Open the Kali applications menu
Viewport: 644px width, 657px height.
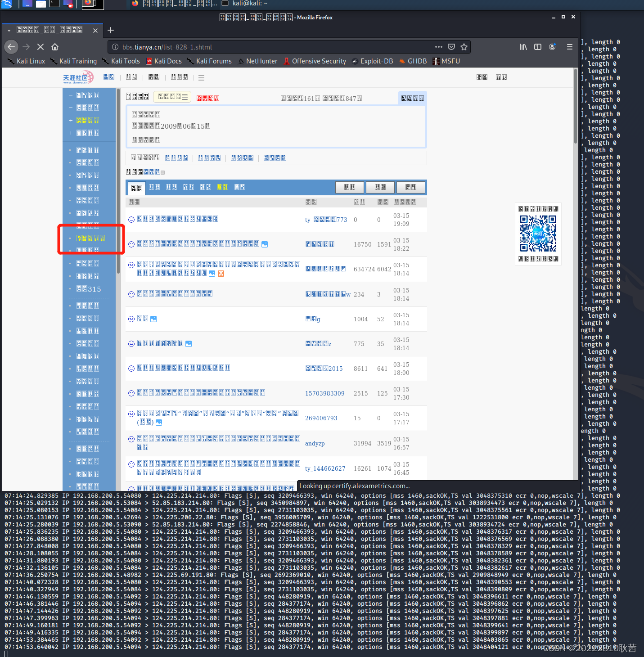pos(7,4)
